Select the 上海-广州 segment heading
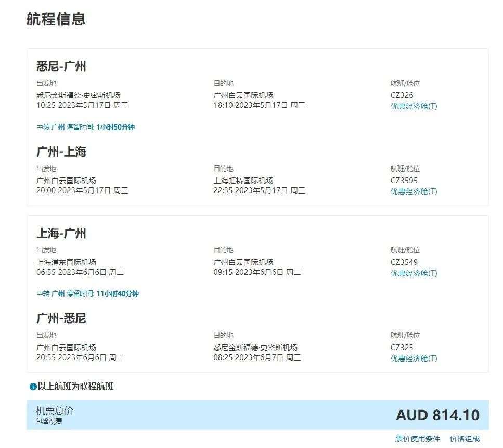503x448 pixels. click(x=61, y=234)
